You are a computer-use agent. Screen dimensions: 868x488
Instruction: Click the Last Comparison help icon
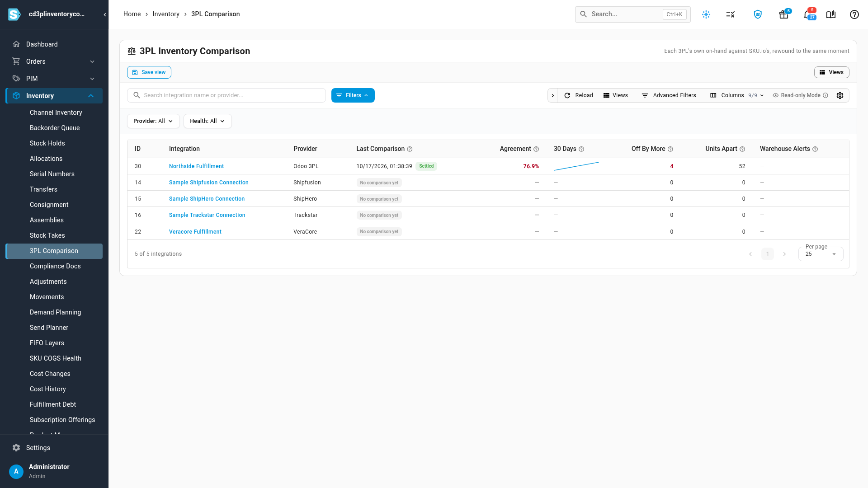(x=410, y=149)
